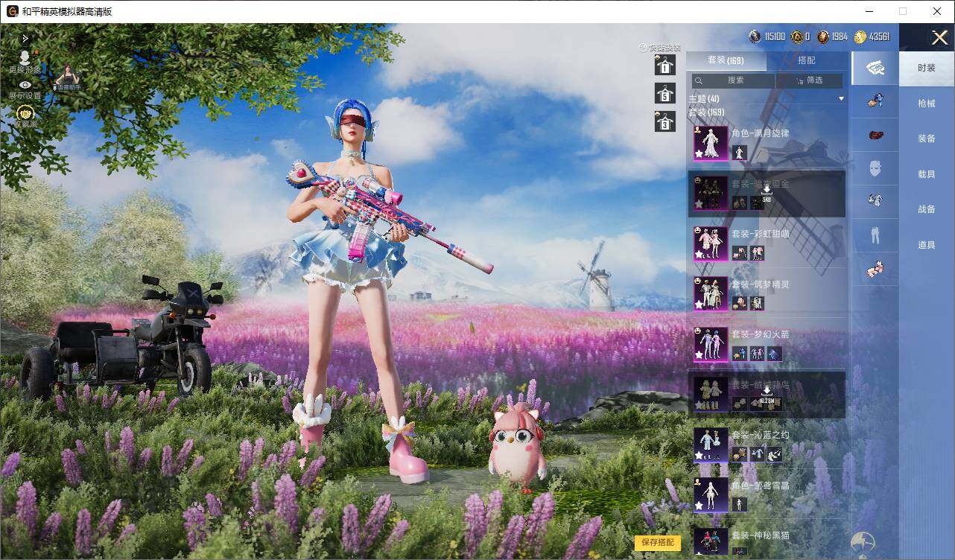
Task: Click the 115100 currency balance
Action: point(767,36)
